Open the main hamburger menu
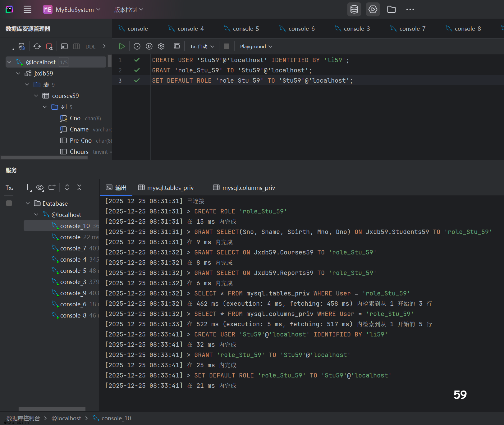The image size is (504, 425). (27, 9)
